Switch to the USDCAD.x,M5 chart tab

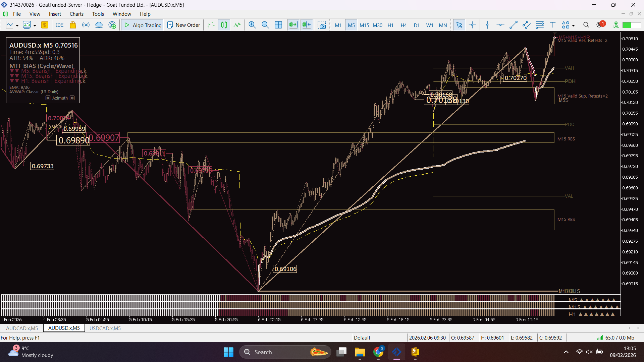[x=105, y=328]
